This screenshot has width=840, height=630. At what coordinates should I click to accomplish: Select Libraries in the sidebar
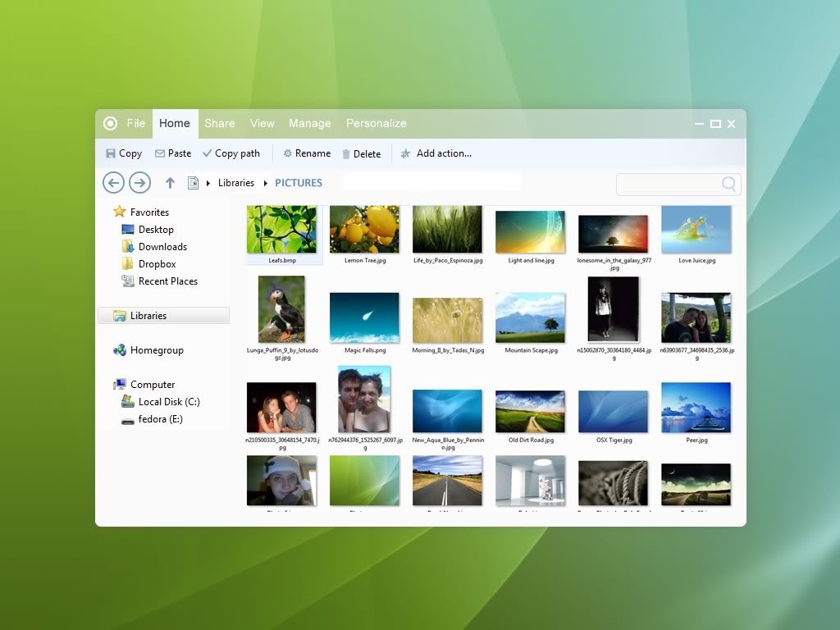(148, 316)
